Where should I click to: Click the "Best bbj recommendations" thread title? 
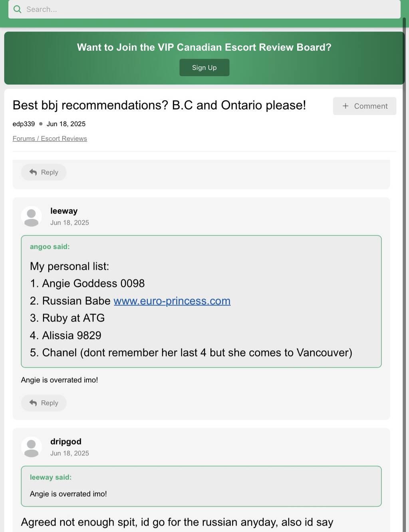[159, 105]
